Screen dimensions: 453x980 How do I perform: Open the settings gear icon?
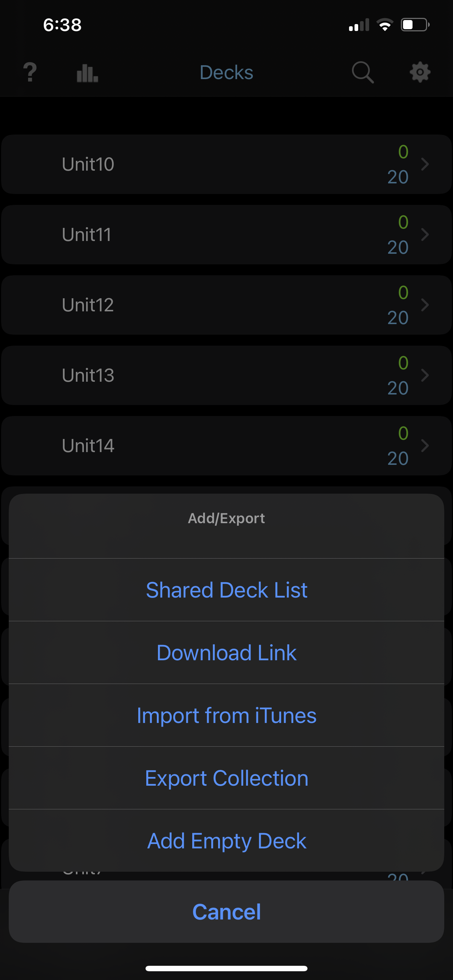(x=419, y=72)
